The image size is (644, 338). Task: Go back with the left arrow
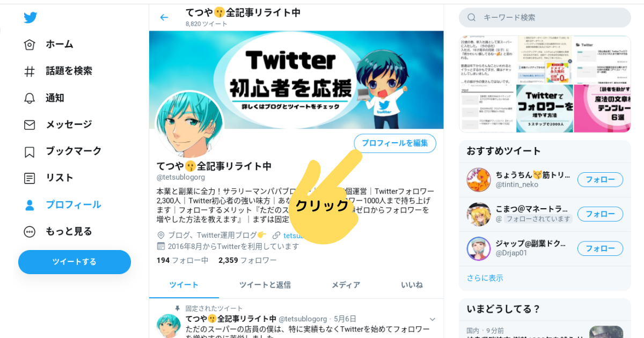tap(164, 17)
